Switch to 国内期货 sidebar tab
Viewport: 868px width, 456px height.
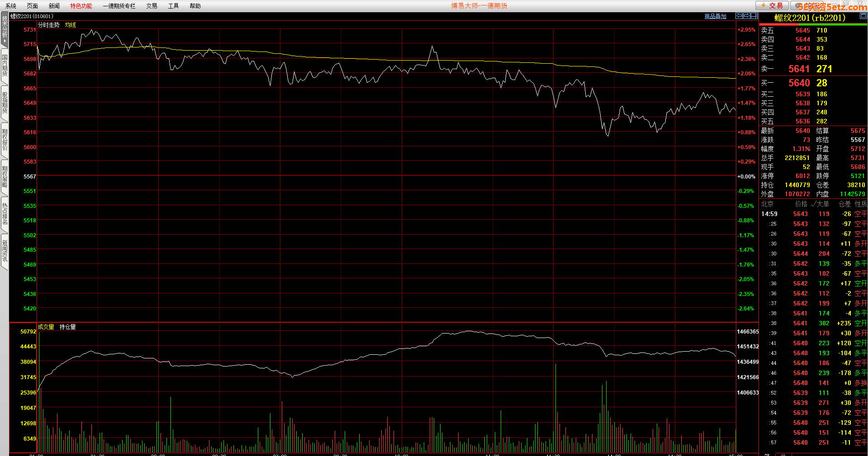tap(5, 66)
